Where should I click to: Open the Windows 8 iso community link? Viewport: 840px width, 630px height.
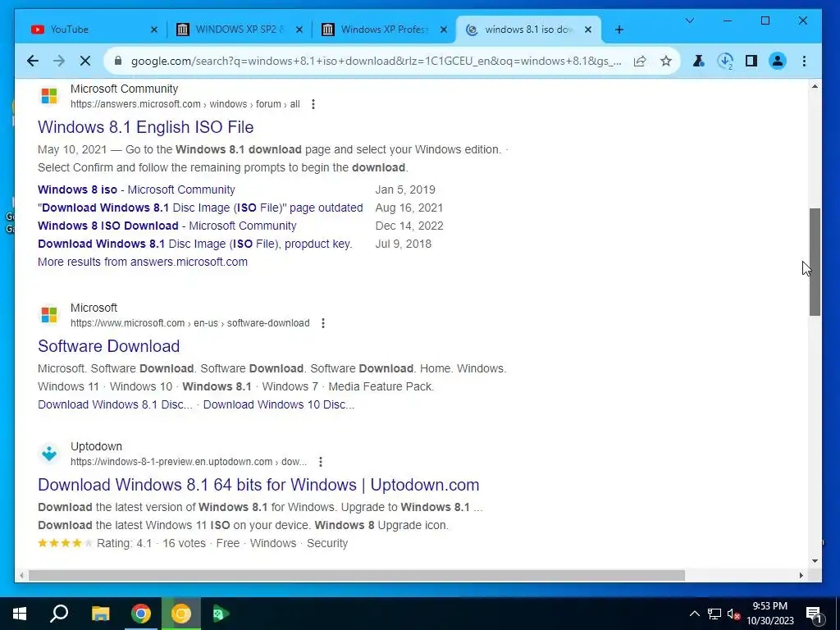point(136,189)
